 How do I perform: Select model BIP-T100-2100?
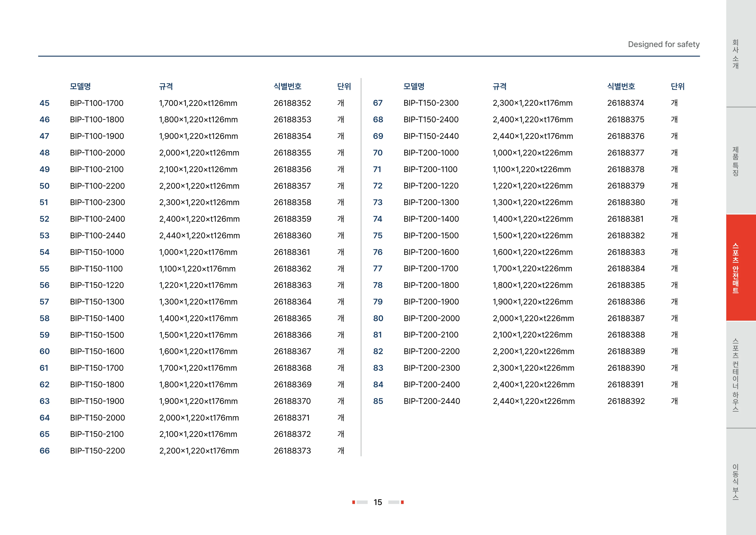click(97, 169)
